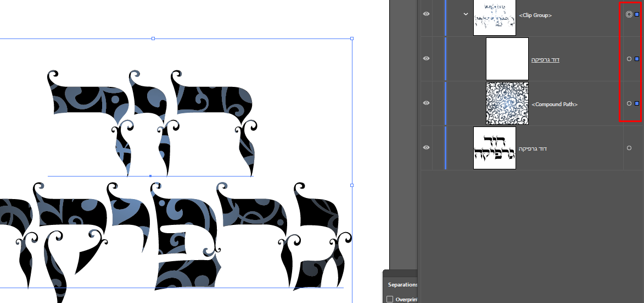
Task: Toggle visibility of the underlined דוד גרפיקה clipping path
Action: [427, 58]
